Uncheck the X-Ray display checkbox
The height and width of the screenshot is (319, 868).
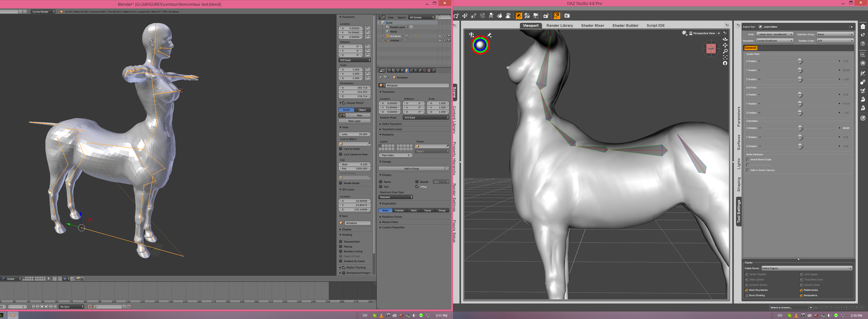[x=417, y=187]
